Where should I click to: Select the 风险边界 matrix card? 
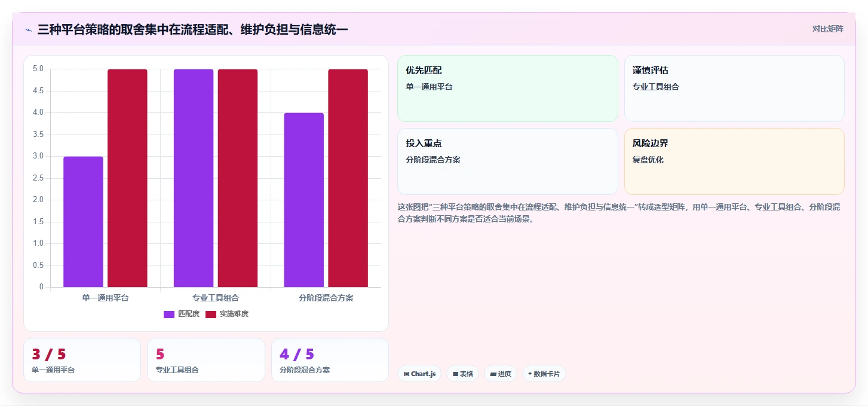pyautogui.click(x=734, y=161)
